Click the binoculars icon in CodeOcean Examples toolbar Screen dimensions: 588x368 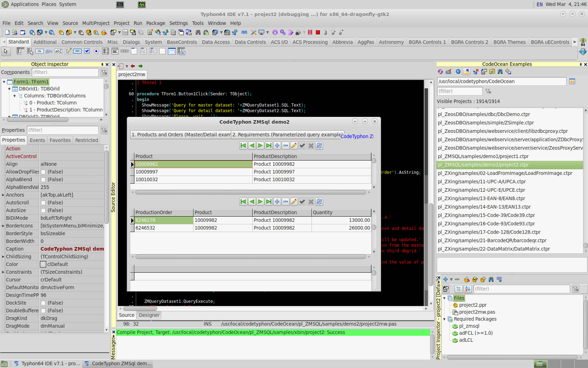[x=500, y=71]
